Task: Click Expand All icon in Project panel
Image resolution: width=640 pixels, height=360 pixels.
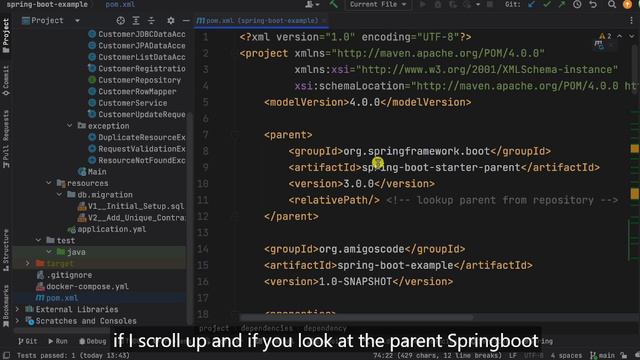Action: click(x=136, y=21)
